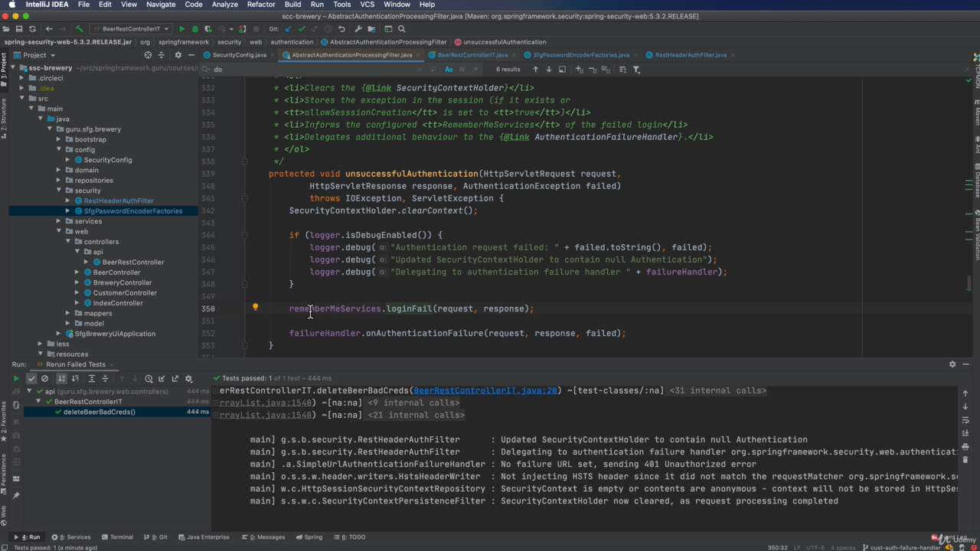
Task: Expand the BreweryController tree node
Action: [x=77, y=282]
